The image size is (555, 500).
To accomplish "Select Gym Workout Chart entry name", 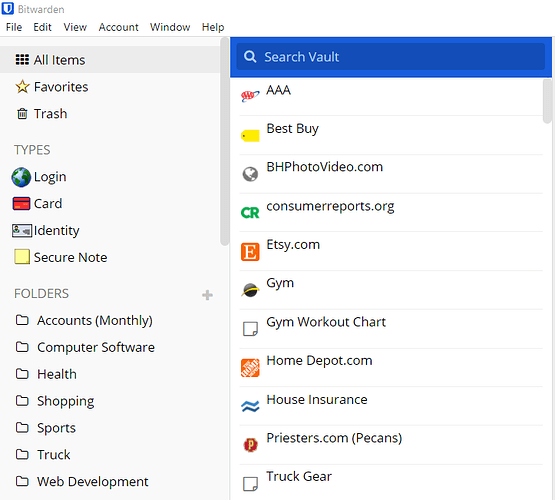I will (326, 322).
